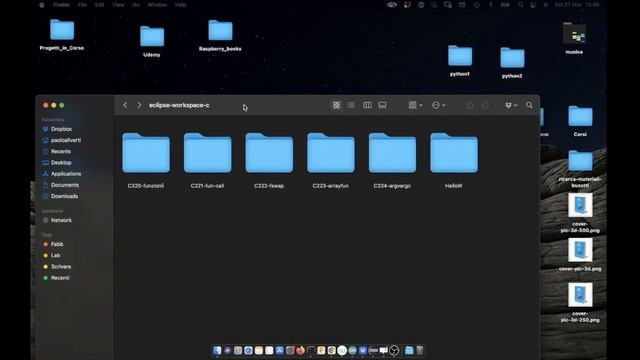The height and width of the screenshot is (360, 640).
Task: Switch Finder to gallery view
Action: pos(382,105)
